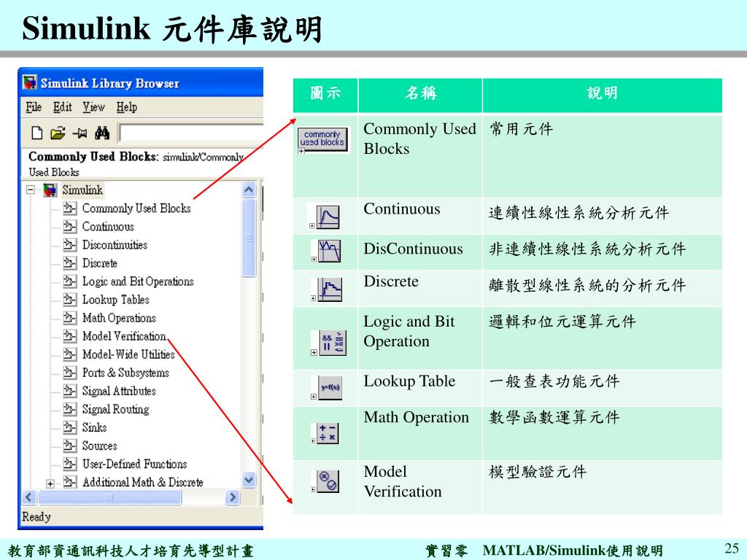The image size is (747, 560).
Task: Click the commonly used blocks icon in table
Action: tap(322, 139)
